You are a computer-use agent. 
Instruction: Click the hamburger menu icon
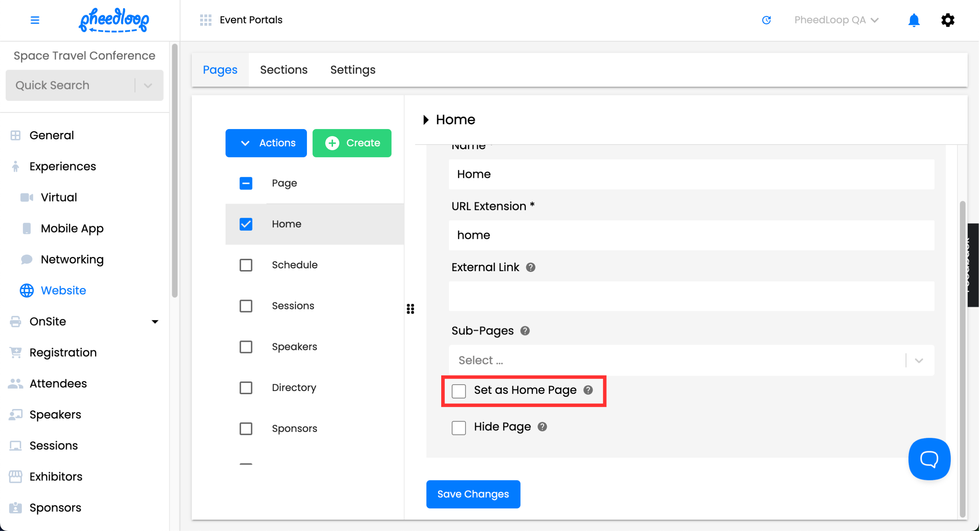coord(35,20)
